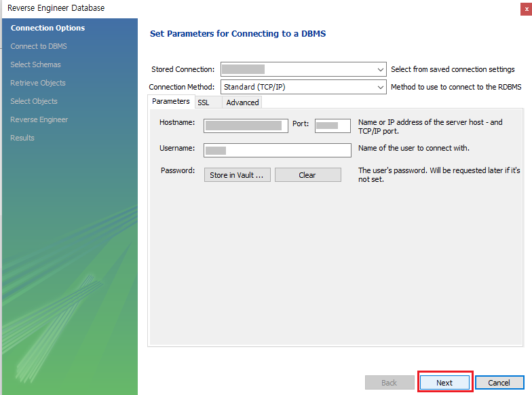Switch to the Advanced tab
The image size is (532, 395).
242,102
